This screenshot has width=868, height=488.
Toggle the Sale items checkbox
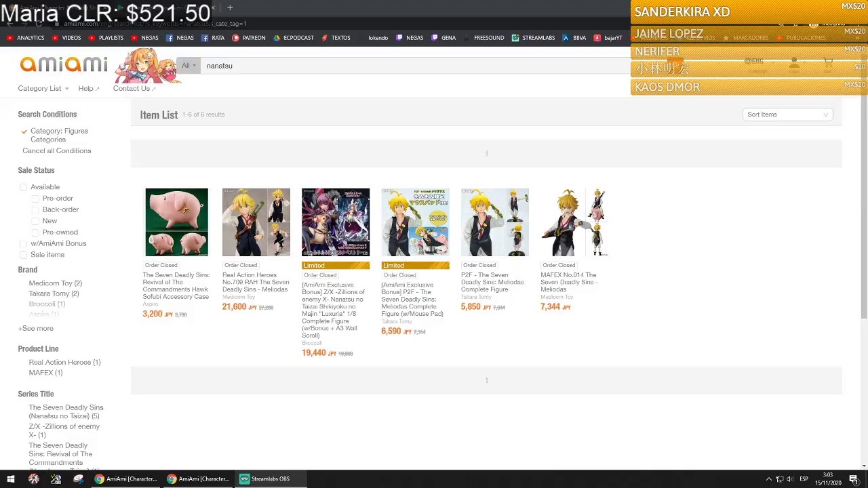[x=24, y=255]
